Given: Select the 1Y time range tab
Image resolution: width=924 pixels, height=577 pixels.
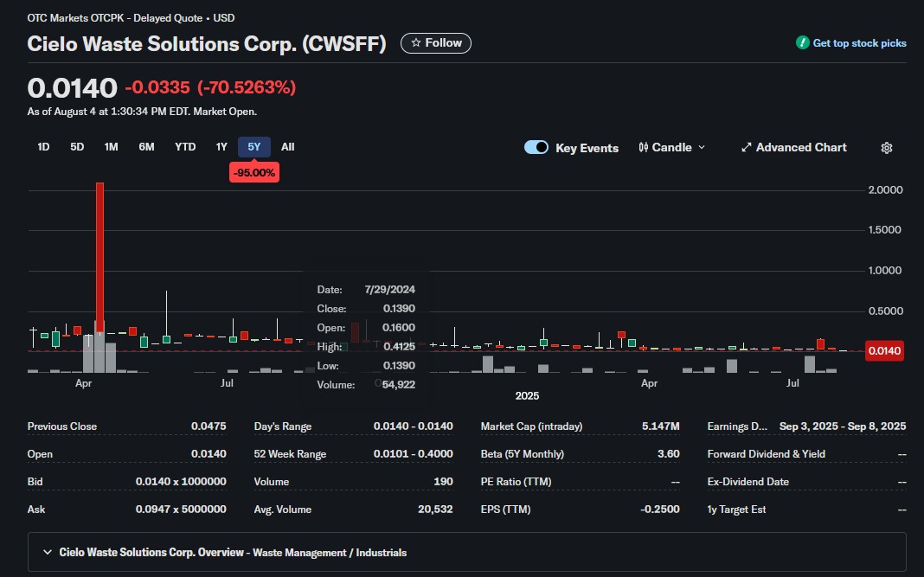Looking at the screenshot, I should [221, 147].
